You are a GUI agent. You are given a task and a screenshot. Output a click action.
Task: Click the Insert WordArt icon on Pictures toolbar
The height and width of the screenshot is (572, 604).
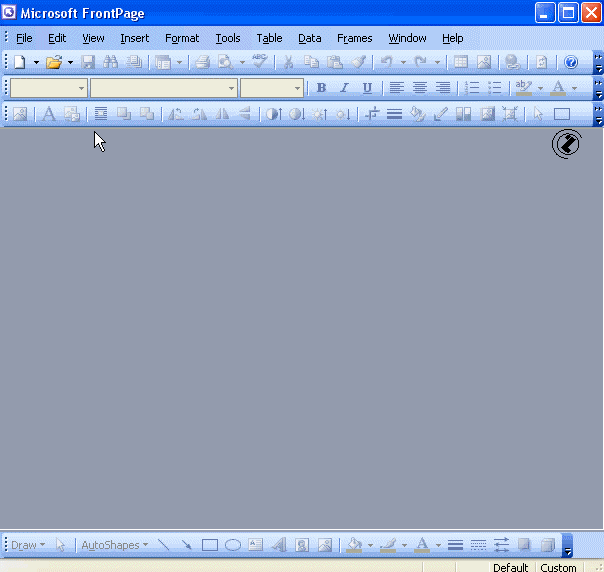point(48,114)
